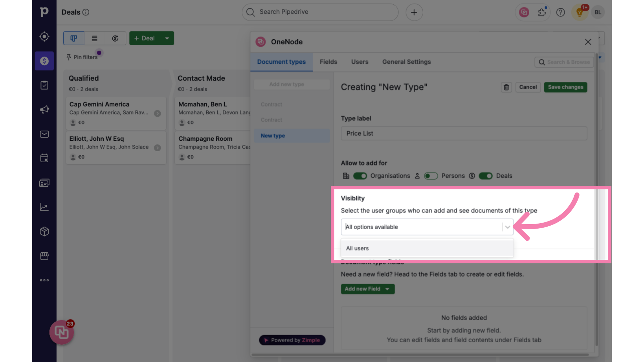Open the More three-dots sidebar menu

[44, 280]
